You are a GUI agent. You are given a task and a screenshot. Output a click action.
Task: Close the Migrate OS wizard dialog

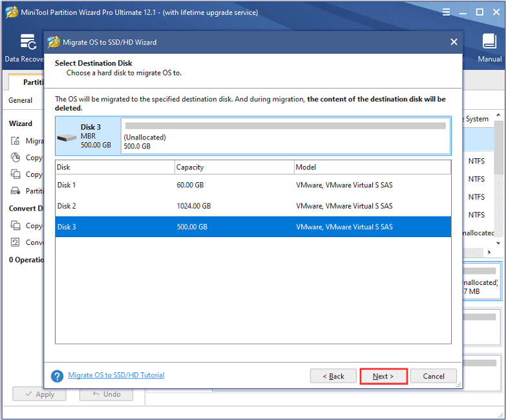(454, 42)
